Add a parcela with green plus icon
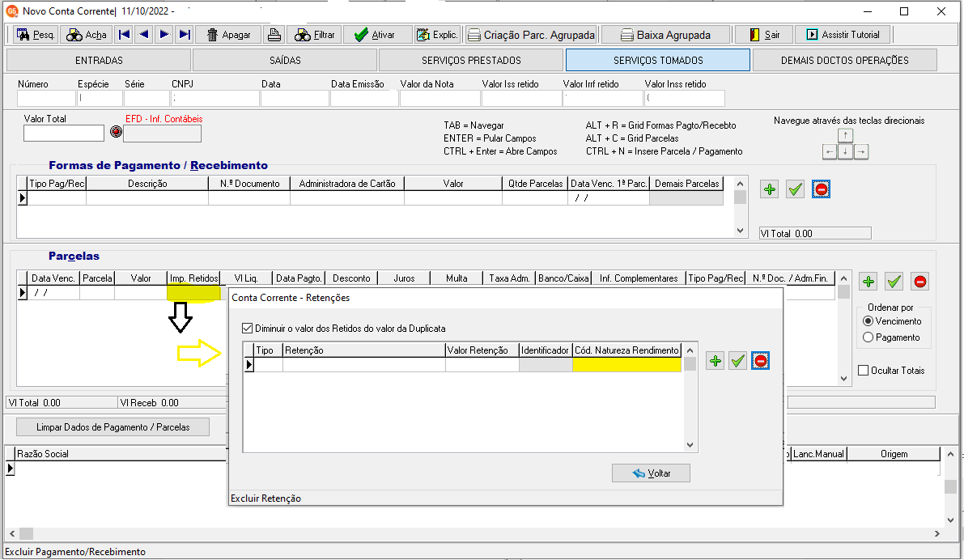 tap(868, 282)
